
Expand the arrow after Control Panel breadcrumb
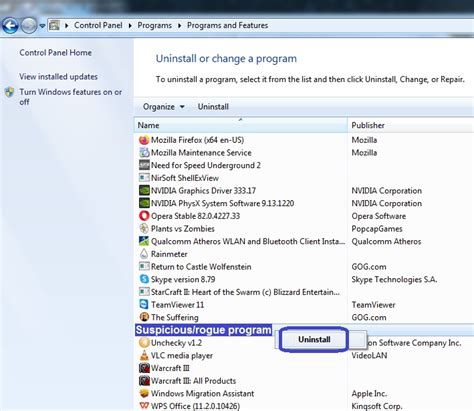130,26
